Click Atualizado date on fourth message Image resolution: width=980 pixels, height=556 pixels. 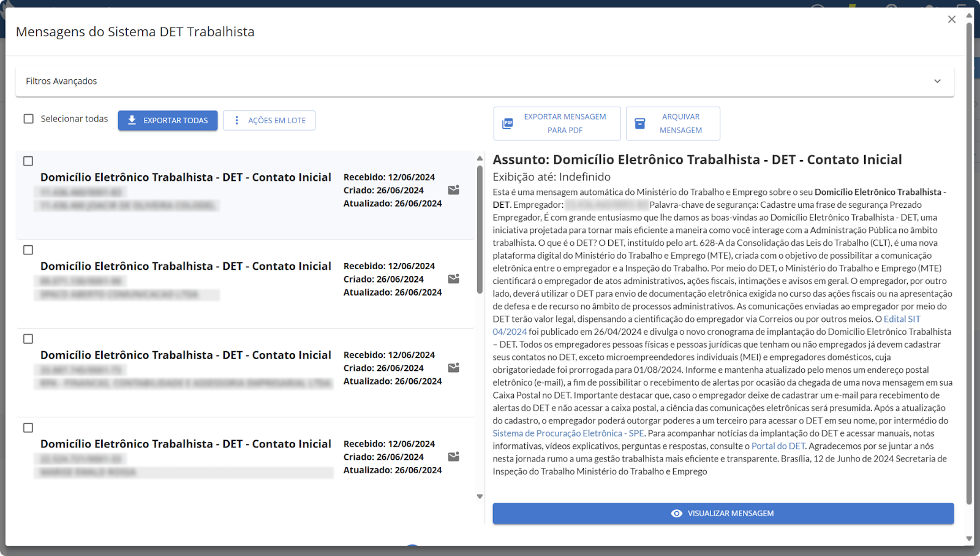[393, 470]
